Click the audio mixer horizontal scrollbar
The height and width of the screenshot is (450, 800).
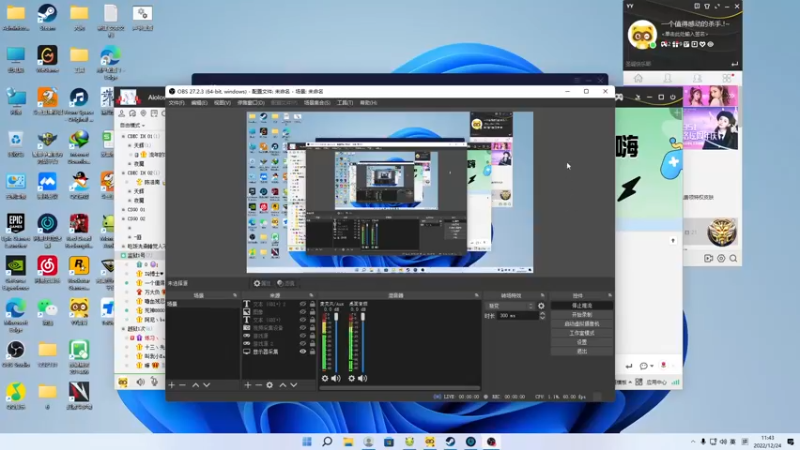tap(399, 388)
